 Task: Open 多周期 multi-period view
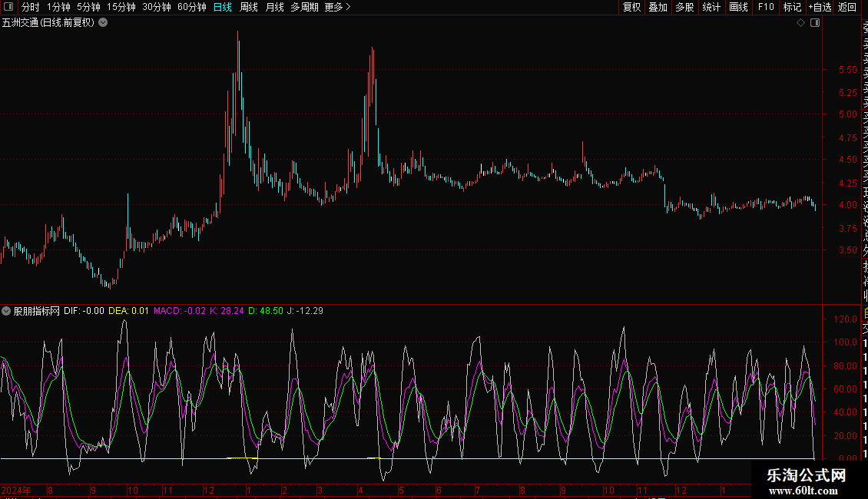pyautogui.click(x=304, y=7)
